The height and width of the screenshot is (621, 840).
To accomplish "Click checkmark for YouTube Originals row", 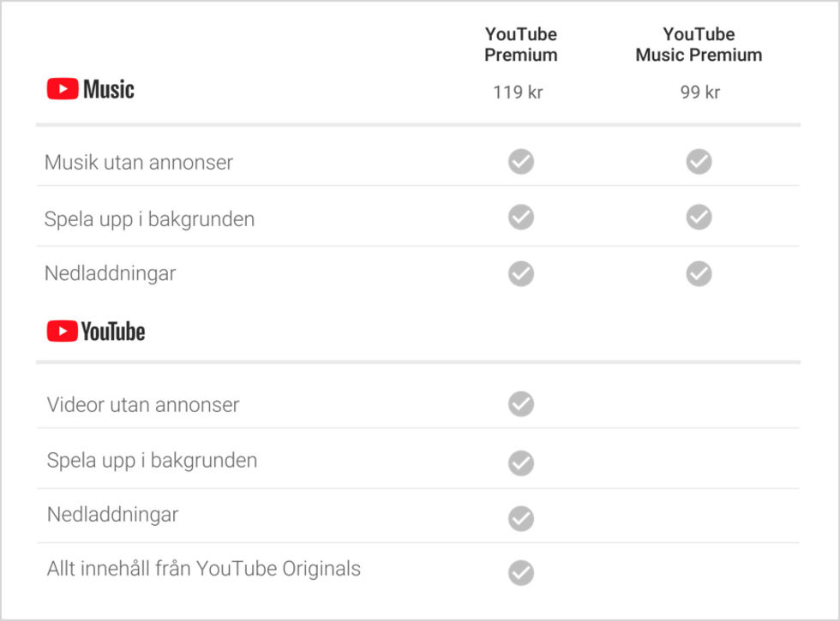I will point(520,572).
